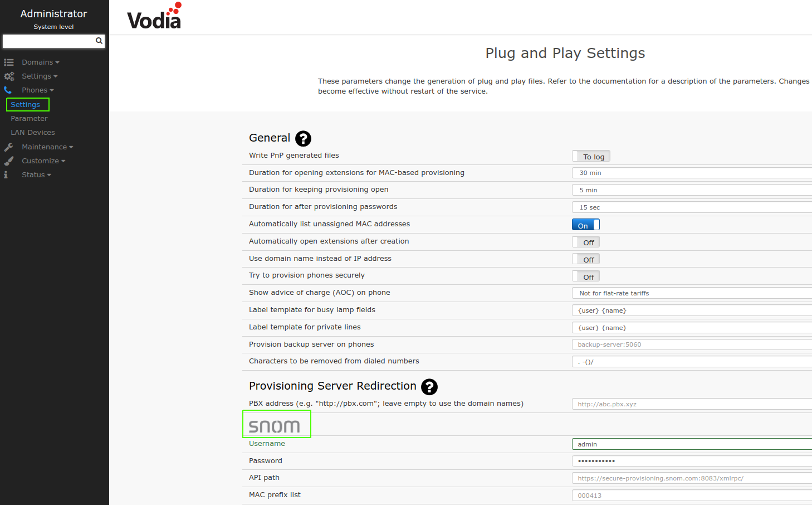
Task: Enable automatically open extensions after creation
Action: pyautogui.click(x=586, y=242)
